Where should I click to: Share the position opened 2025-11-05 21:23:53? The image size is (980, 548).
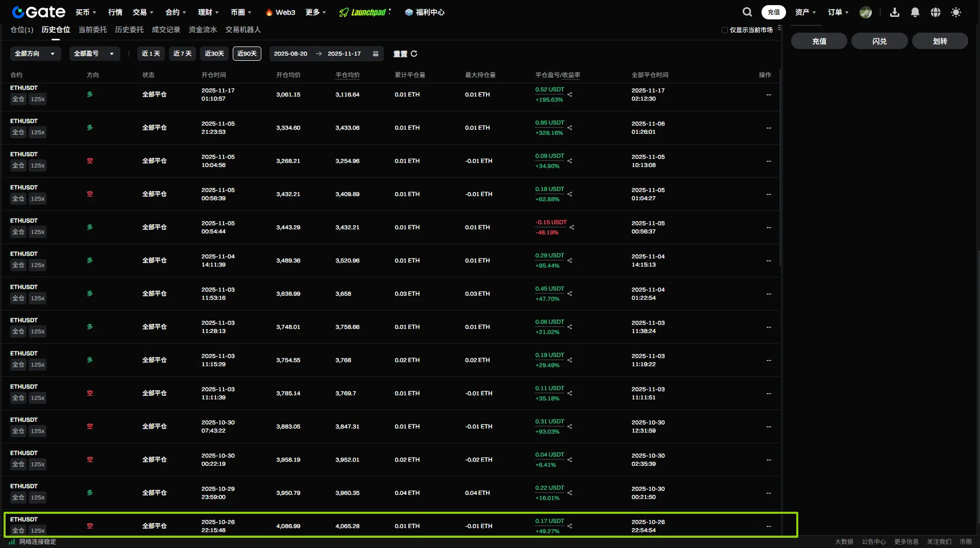(x=570, y=128)
